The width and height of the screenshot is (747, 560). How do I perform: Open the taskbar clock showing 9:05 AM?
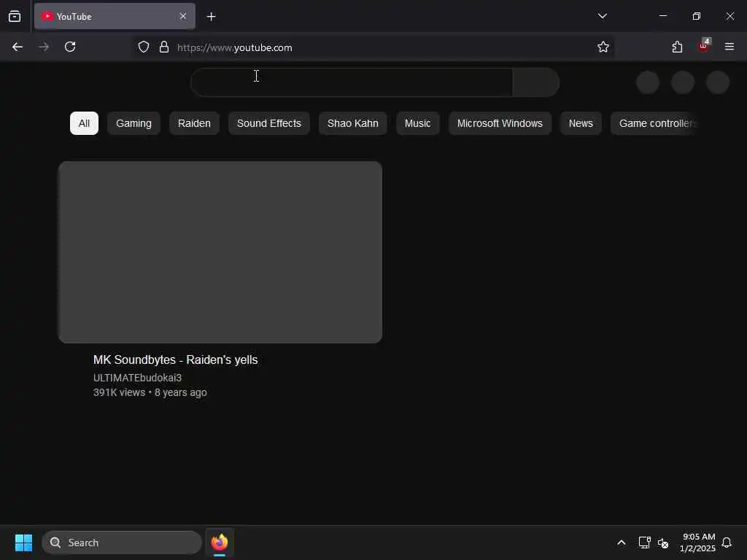click(x=697, y=542)
